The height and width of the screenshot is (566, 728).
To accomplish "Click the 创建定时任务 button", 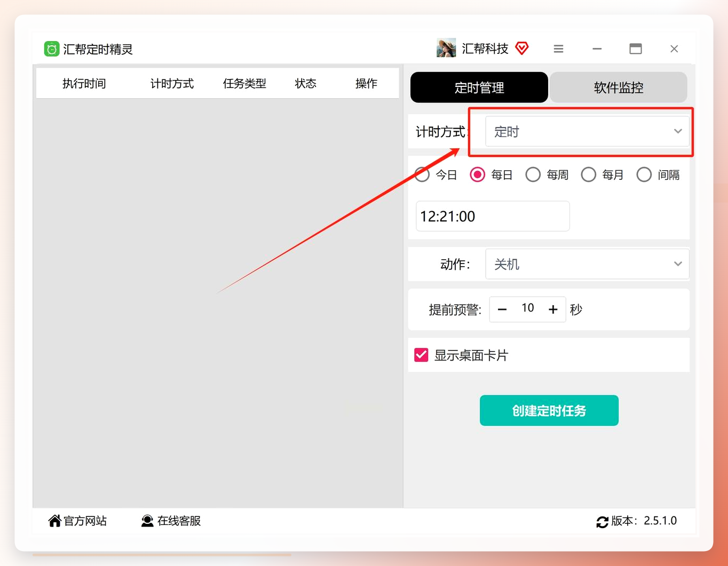I will 549,410.
